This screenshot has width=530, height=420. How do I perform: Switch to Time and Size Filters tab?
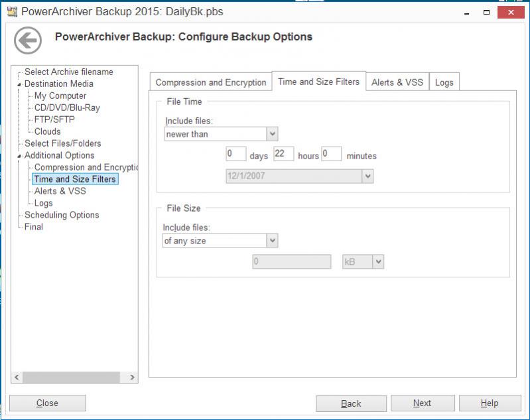pos(319,82)
